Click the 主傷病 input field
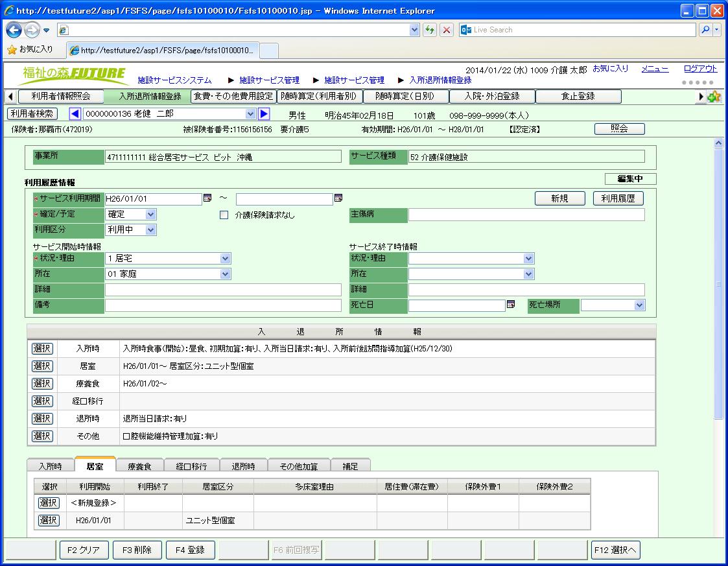This screenshot has height=566, width=728. (x=526, y=215)
